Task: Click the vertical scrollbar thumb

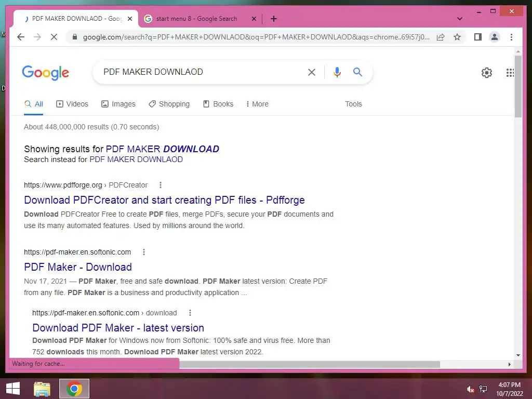Action: tap(518, 87)
